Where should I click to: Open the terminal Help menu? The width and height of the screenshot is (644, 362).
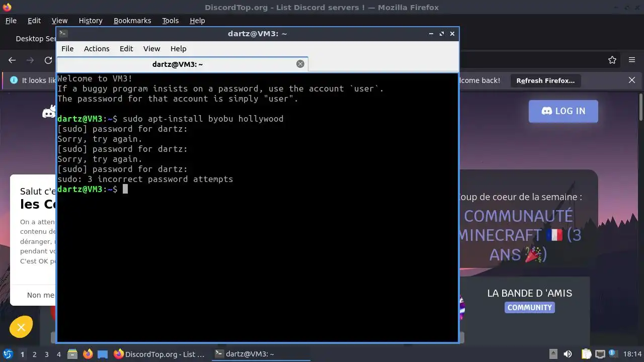pos(178,49)
